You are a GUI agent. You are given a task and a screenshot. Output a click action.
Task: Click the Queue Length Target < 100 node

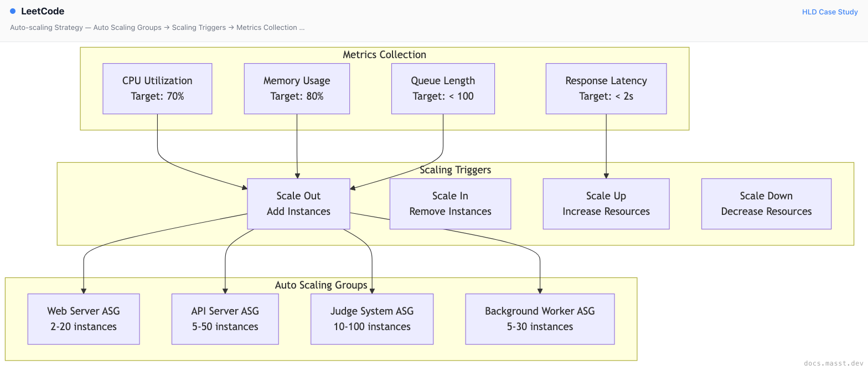[443, 89]
